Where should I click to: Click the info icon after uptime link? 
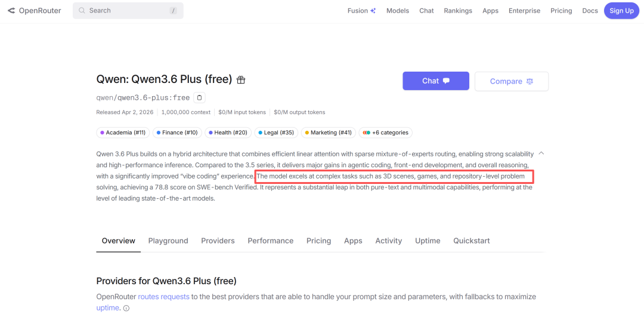pyautogui.click(x=126, y=309)
